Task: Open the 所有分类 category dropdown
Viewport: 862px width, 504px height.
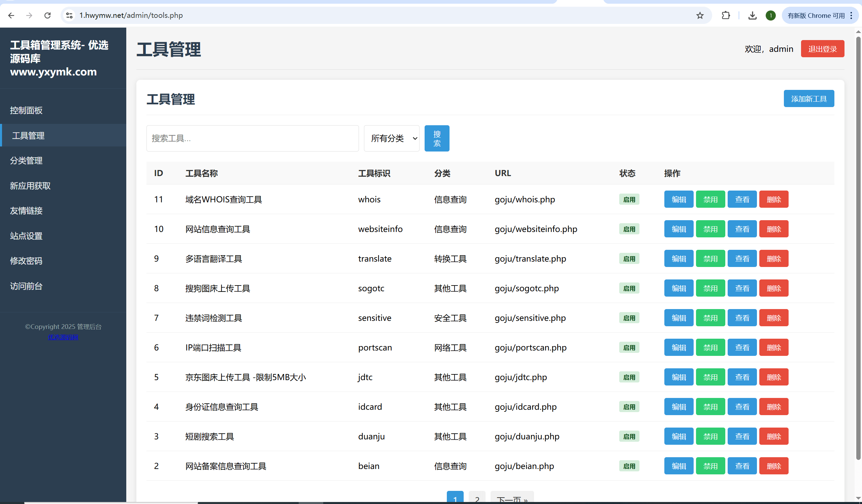Action: pyautogui.click(x=392, y=138)
